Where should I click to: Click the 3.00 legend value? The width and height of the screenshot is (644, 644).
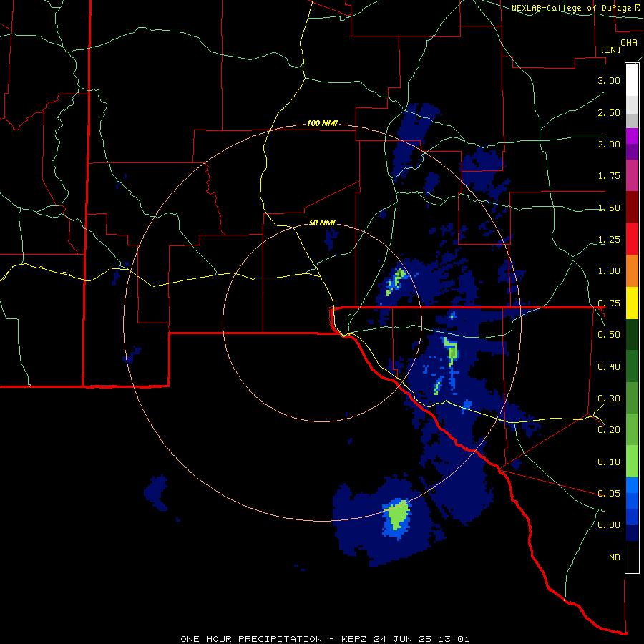[x=609, y=80]
